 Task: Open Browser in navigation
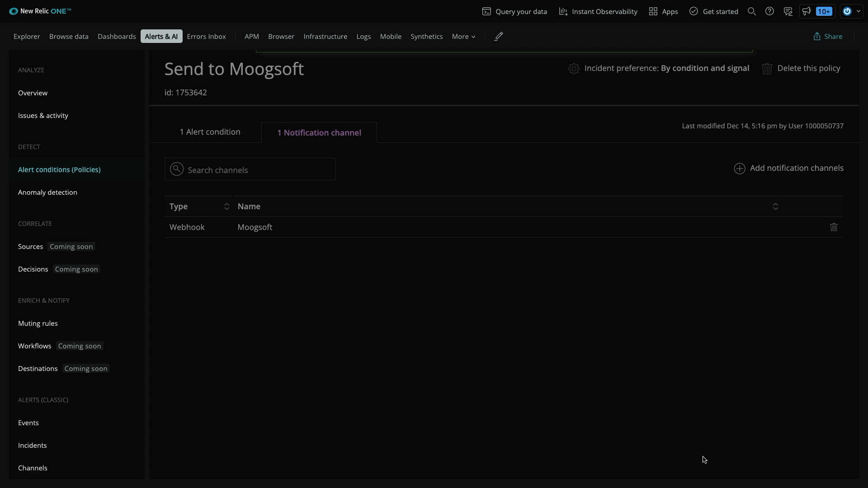[x=281, y=37]
